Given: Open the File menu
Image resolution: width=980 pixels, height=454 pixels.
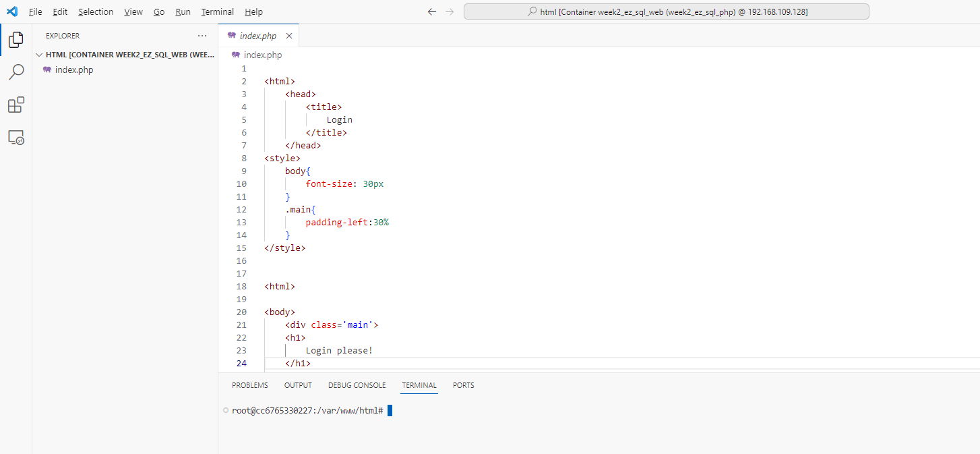Looking at the screenshot, I should (35, 12).
